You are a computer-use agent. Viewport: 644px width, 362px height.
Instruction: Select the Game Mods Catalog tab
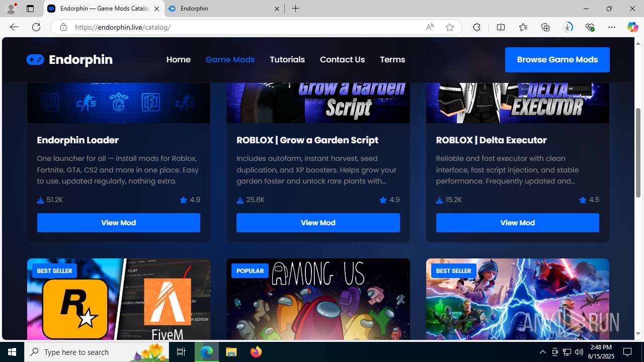[x=104, y=9]
